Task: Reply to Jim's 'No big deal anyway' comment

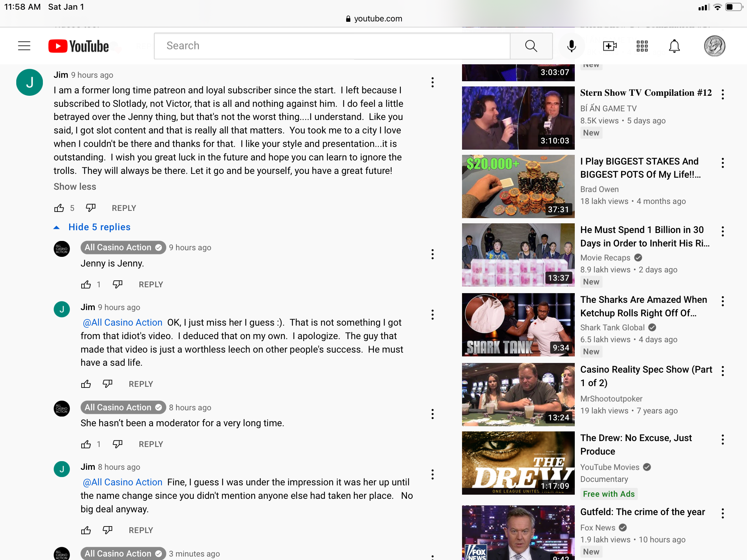Action: point(141,530)
